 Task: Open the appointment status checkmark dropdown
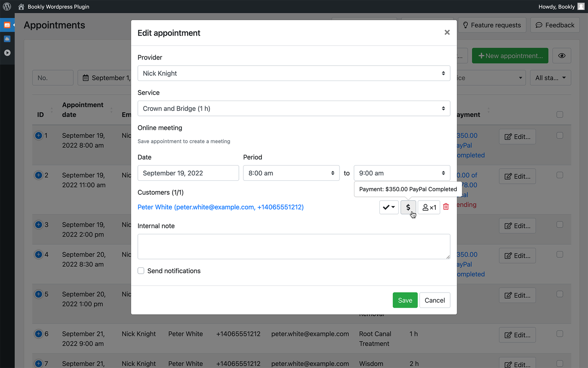(x=388, y=207)
